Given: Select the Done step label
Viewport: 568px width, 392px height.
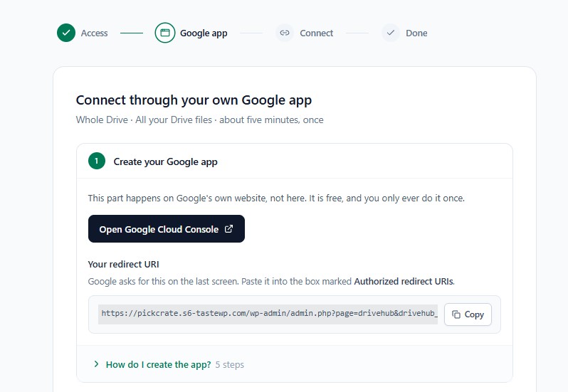Looking at the screenshot, I should 416,33.
